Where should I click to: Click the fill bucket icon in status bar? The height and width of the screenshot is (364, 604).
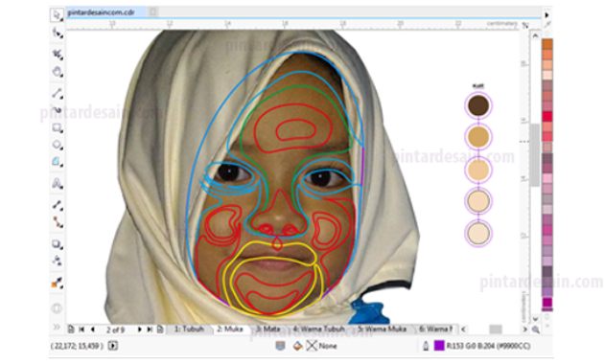tap(297, 346)
